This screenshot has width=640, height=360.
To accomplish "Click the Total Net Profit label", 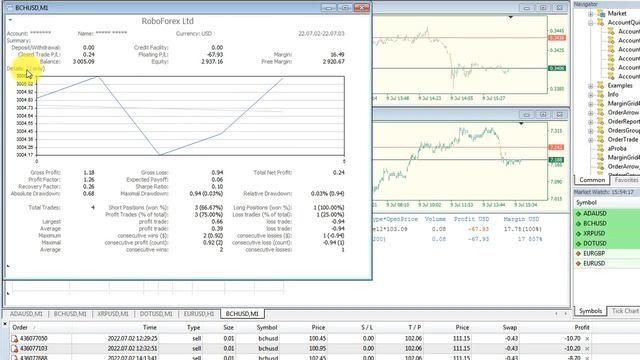I will coord(273,173).
